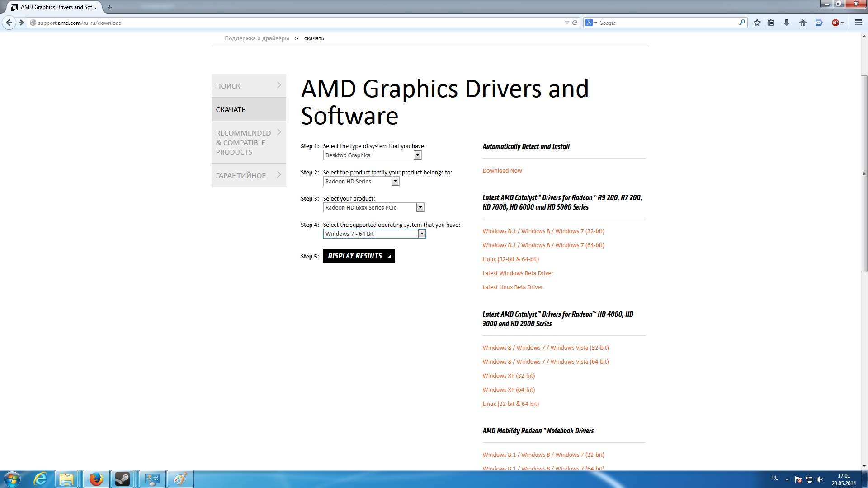This screenshot has height=488, width=868.
Task: Click the DISPLAY RESULTS button
Action: (x=359, y=256)
